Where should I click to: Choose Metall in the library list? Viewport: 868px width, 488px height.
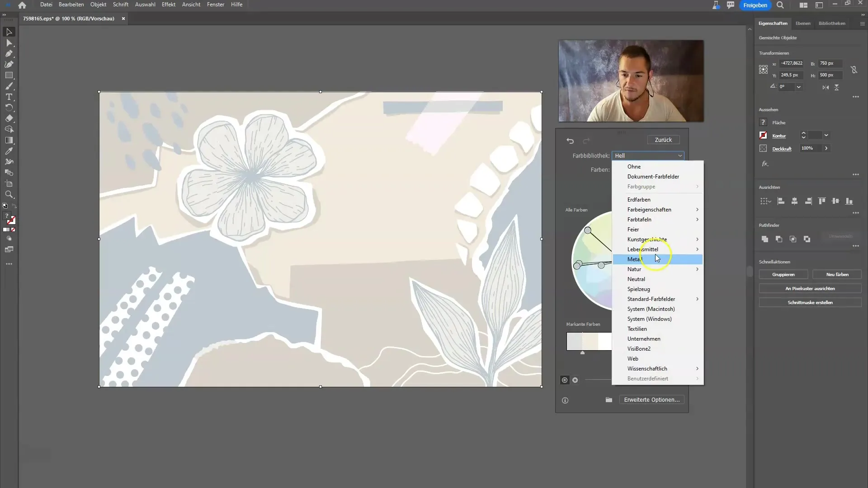coord(658,259)
